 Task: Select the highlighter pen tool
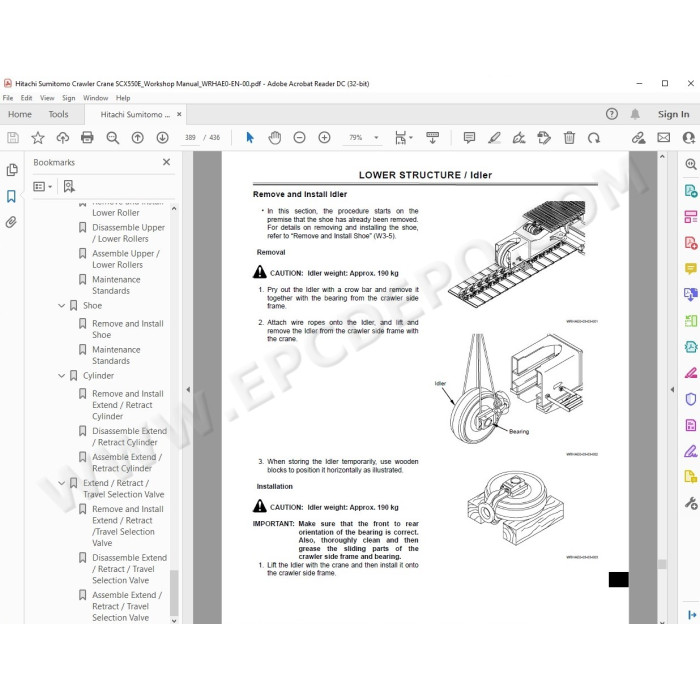point(494,138)
